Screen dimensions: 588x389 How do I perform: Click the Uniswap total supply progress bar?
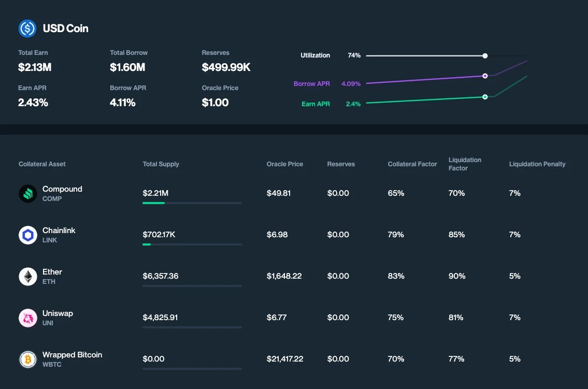point(192,327)
